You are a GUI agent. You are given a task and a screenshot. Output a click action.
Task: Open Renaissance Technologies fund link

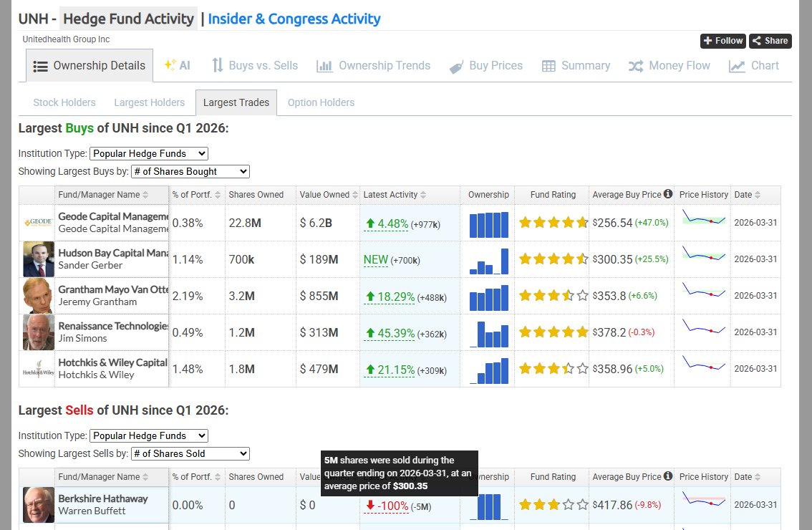pyautogui.click(x=113, y=327)
